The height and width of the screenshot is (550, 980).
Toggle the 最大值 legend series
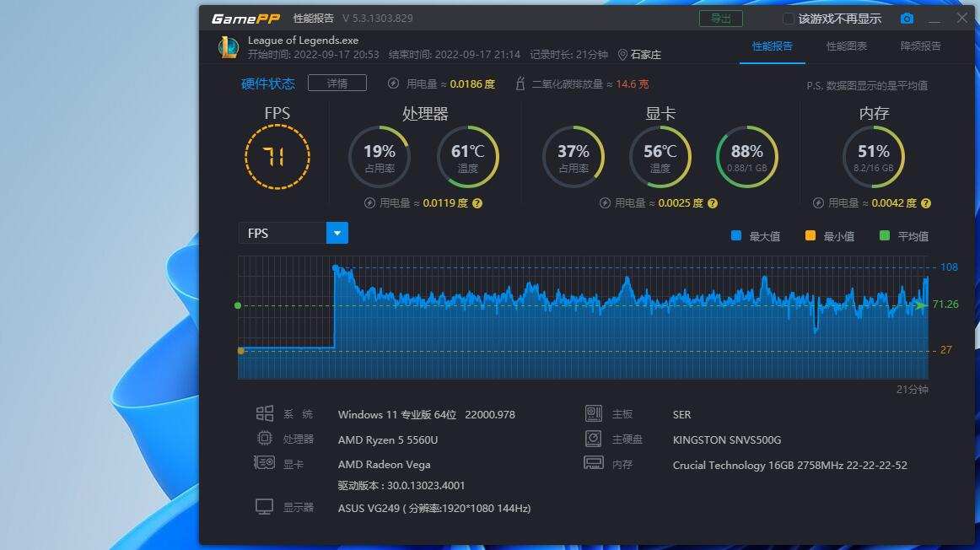[x=736, y=236]
